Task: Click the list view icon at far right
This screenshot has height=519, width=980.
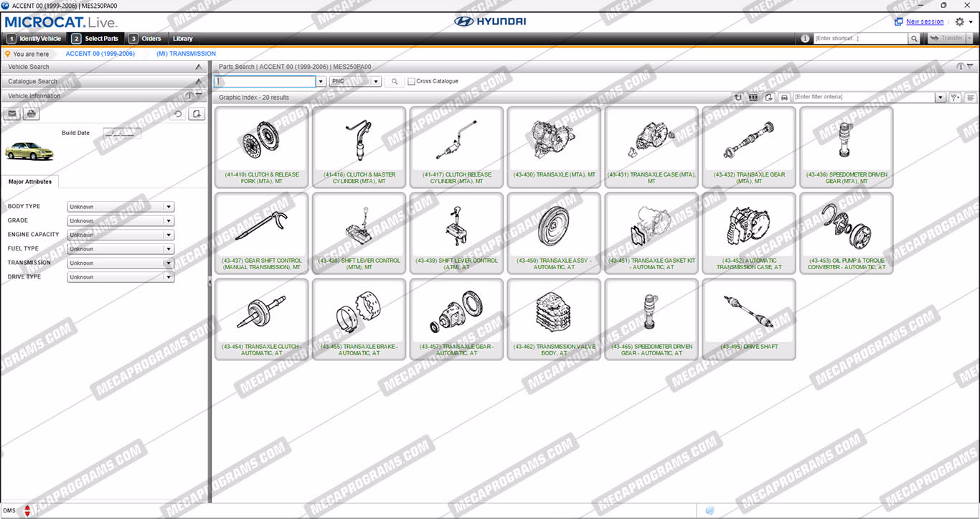Action: [x=971, y=98]
